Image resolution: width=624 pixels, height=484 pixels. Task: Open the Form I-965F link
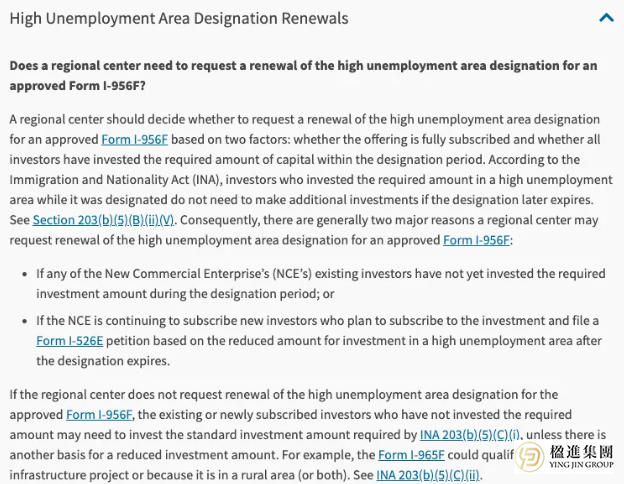pyautogui.click(x=411, y=455)
